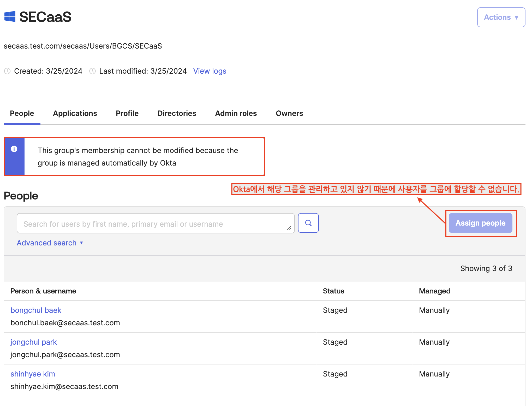Image resolution: width=532 pixels, height=406 pixels.
Task: Open the jongchul park user link
Action: pyautogui.click(x=33, y=342)
